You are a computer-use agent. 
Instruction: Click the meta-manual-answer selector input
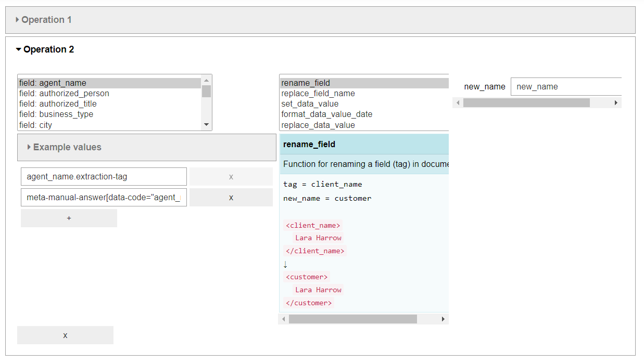coord(104,198)
